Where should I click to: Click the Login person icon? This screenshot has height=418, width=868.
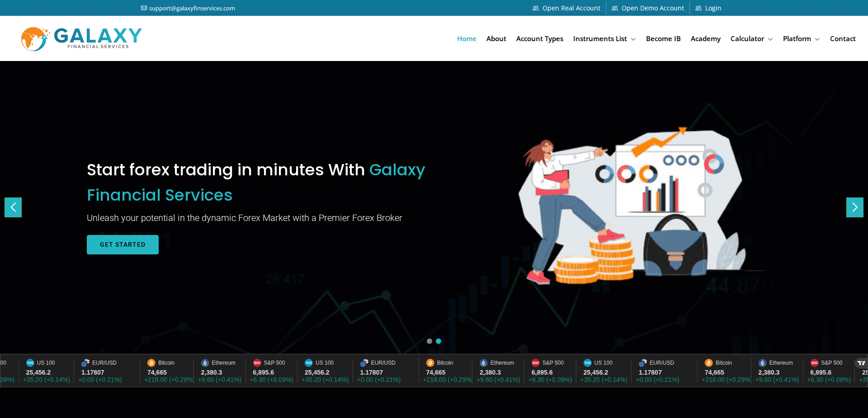click(698, 8)
